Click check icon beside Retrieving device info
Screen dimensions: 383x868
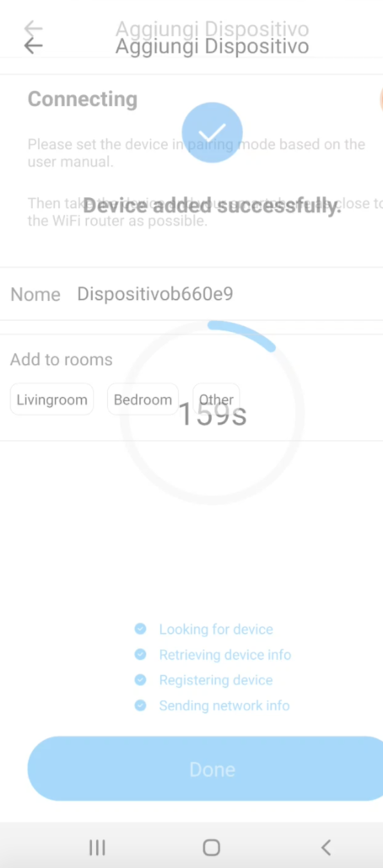pos(140,654)
